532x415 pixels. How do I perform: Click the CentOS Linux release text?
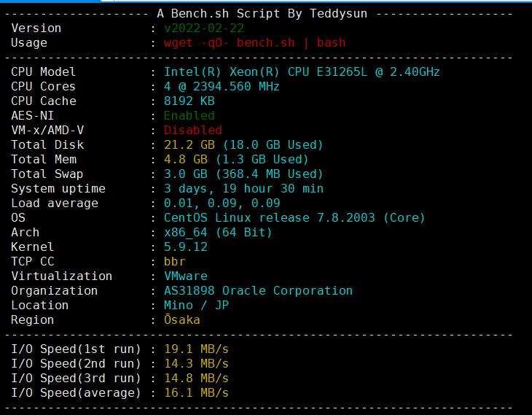(x=294, y=217)
